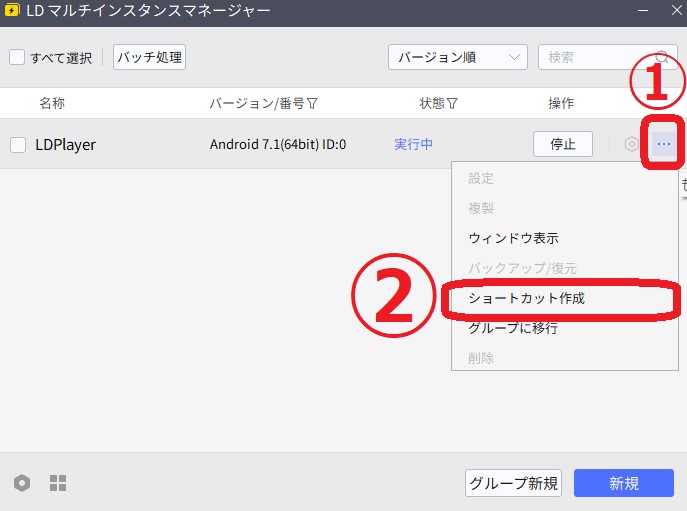This screenshot has width=687, height=511.
Task: Click the filter icon beside バージョン/番号
Action: tap(313, 103)
